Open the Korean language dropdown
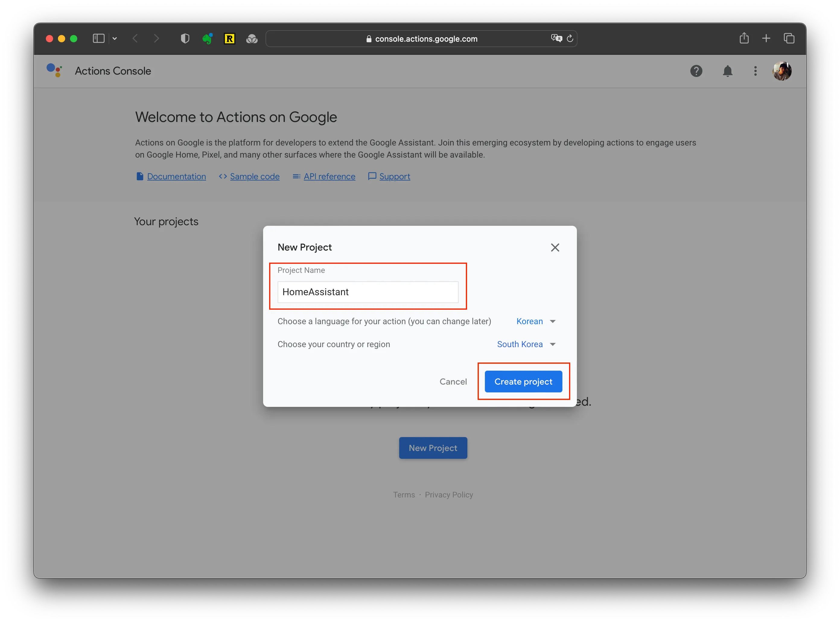 click(536, 321)
